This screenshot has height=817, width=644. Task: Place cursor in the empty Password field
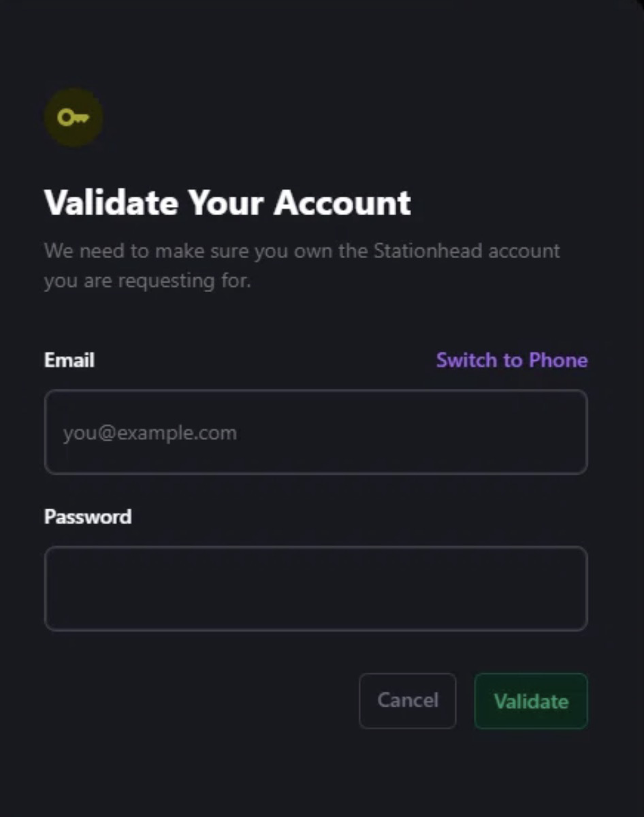tap(315, 589)
